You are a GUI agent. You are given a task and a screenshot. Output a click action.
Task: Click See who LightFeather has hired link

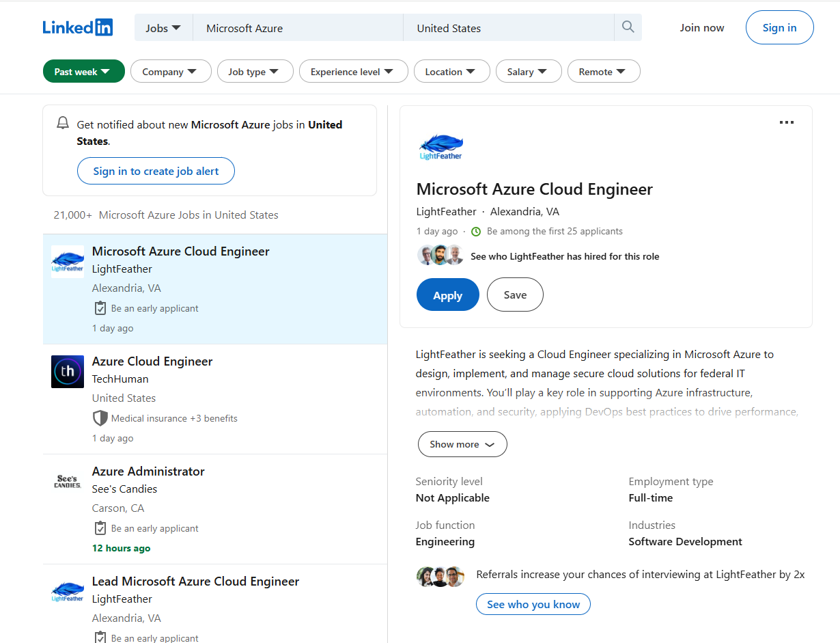565,256
